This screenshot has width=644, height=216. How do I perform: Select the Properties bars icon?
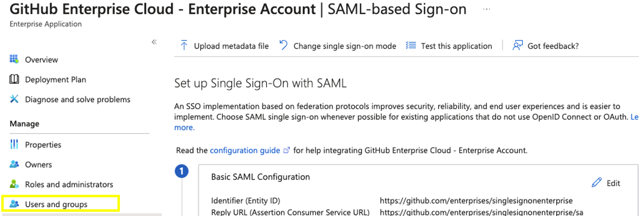pyautogui.click(x=14, y=144)
